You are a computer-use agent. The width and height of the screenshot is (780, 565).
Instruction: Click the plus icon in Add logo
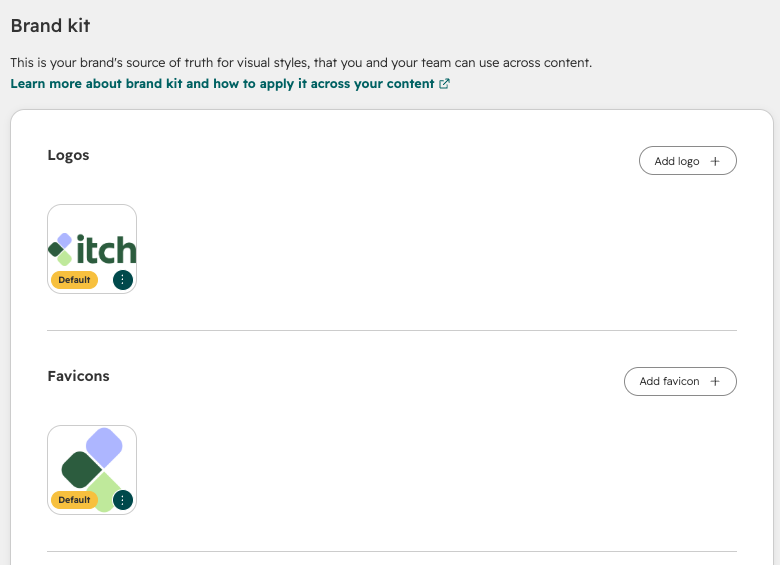click(715, 161)
